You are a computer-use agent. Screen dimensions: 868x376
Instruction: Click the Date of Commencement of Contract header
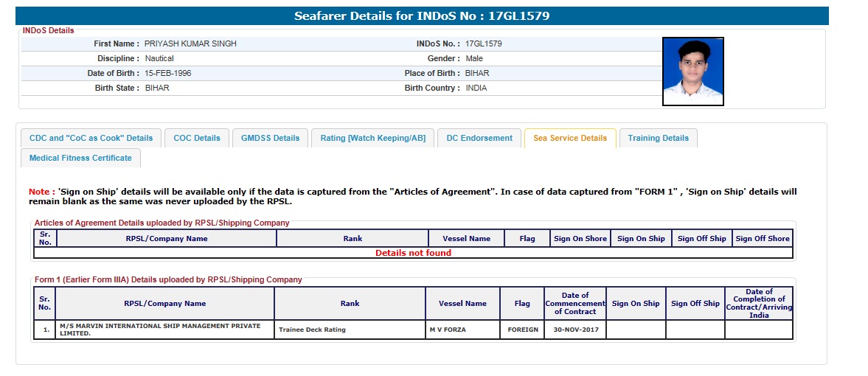point(574,303)
